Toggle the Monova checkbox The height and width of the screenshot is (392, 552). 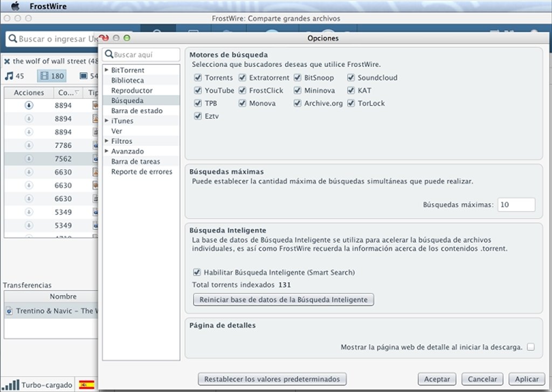tap(242, 103)
